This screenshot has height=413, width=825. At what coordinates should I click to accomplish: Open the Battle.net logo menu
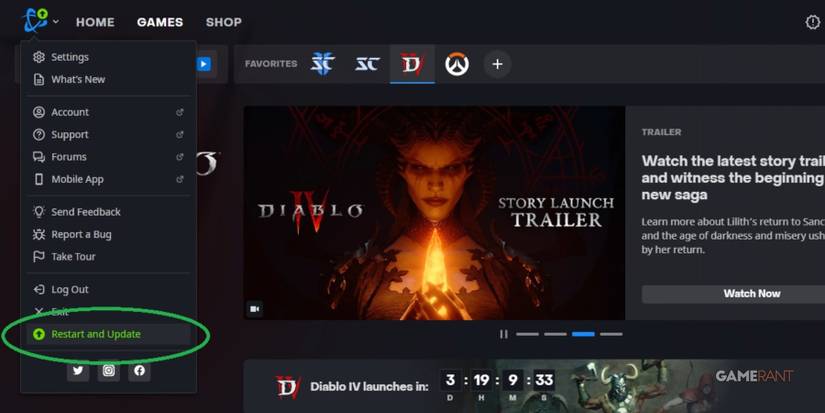click(35, 21)
